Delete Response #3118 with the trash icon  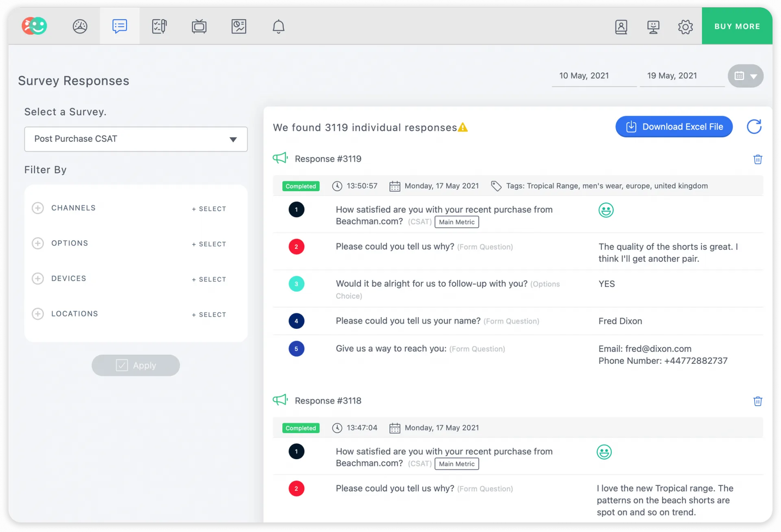tap(757, 401)
